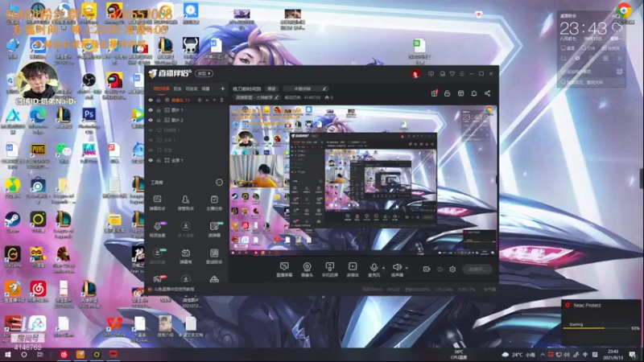Viewport: 644px width, 362px height.
Task: Edit the 中路吊排 stream title field
Action: click(x=307, y=88)
